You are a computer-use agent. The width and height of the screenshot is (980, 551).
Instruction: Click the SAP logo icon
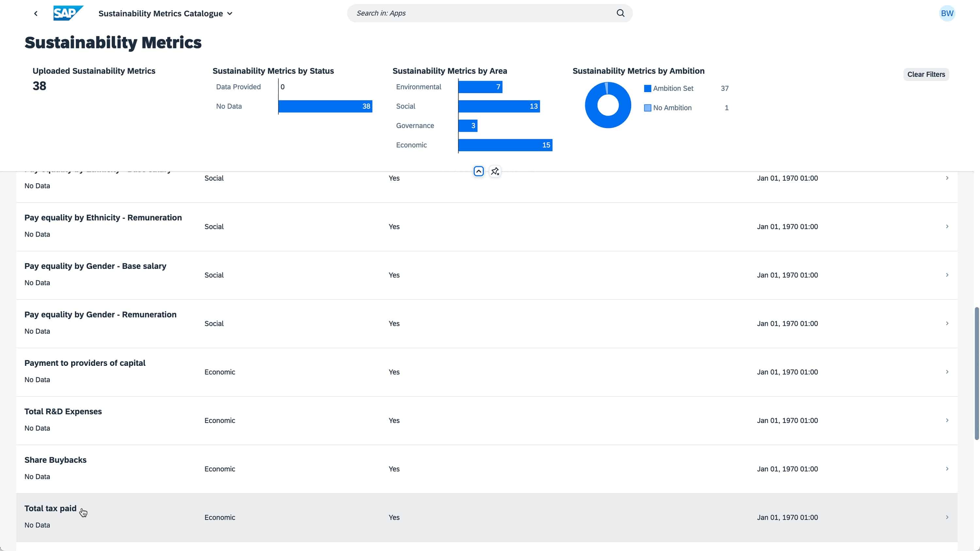tap(67, 13)
